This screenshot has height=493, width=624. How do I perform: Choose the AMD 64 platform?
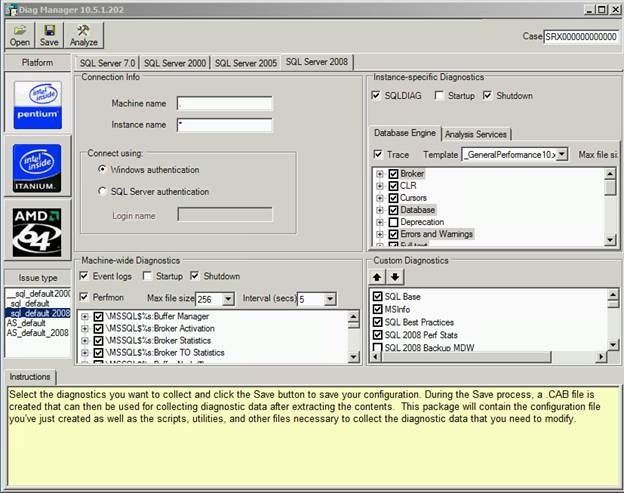tap(37, 232)
